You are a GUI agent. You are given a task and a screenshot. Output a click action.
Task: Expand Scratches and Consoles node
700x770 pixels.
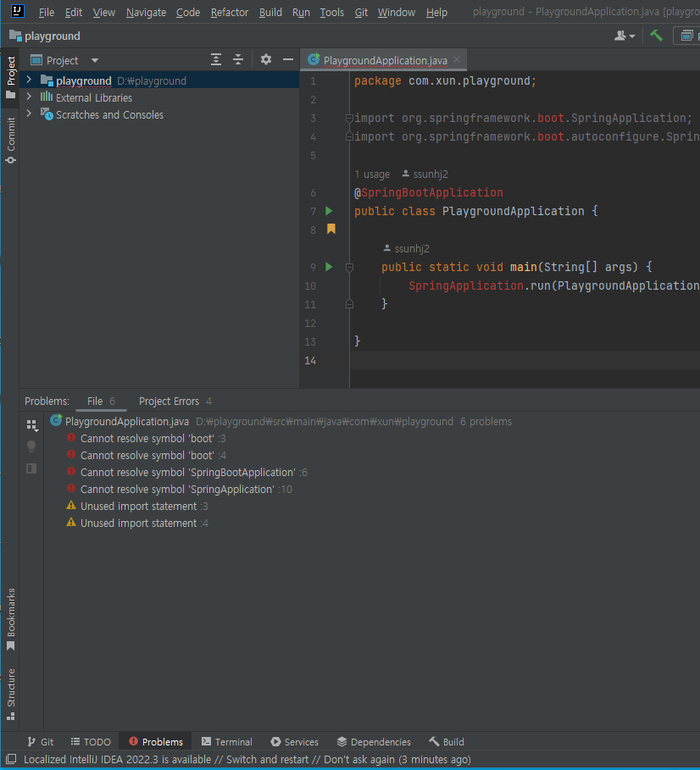[x=29, y=114]
